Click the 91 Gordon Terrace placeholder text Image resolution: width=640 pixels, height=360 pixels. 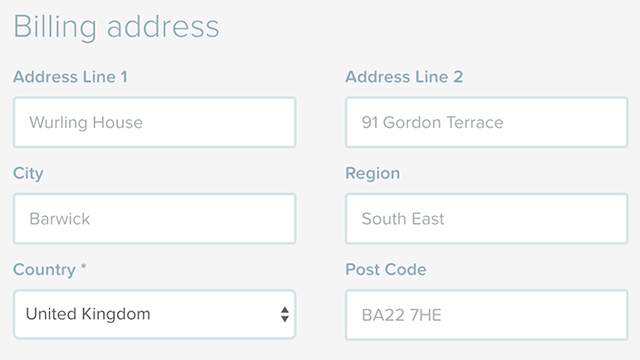[433, 122]
